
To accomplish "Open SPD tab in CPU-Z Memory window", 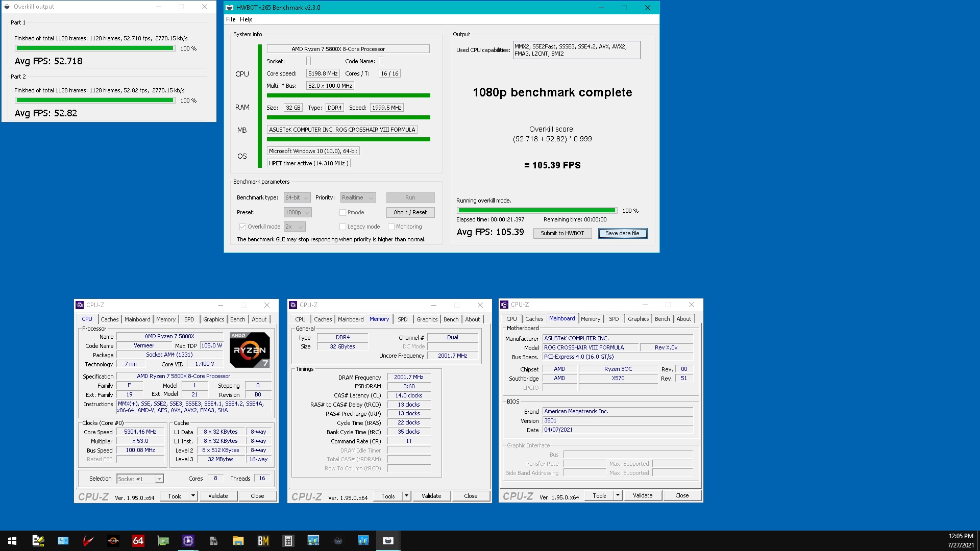I will [x=403, y=319].
